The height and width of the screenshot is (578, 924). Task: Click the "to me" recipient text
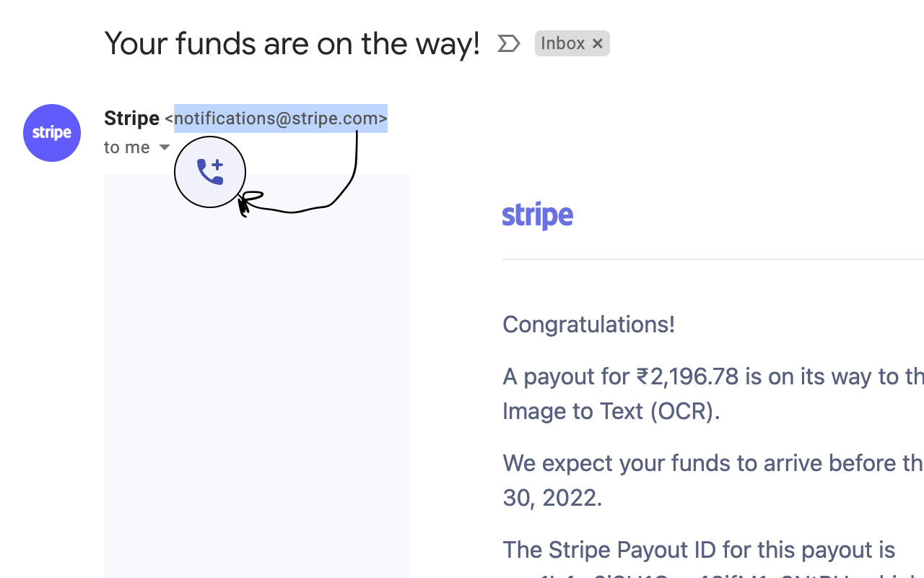coord(127,147)
